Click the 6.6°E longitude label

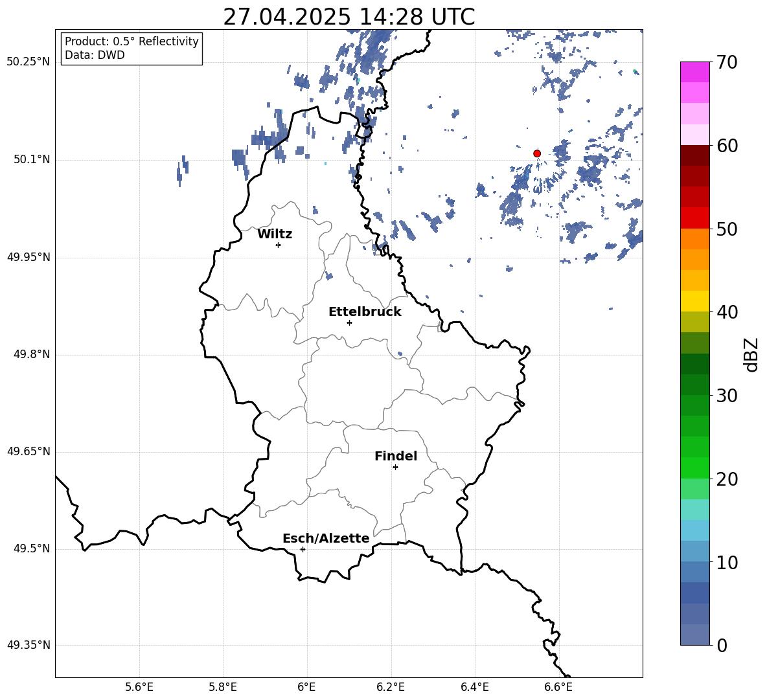tap(558, 687)
